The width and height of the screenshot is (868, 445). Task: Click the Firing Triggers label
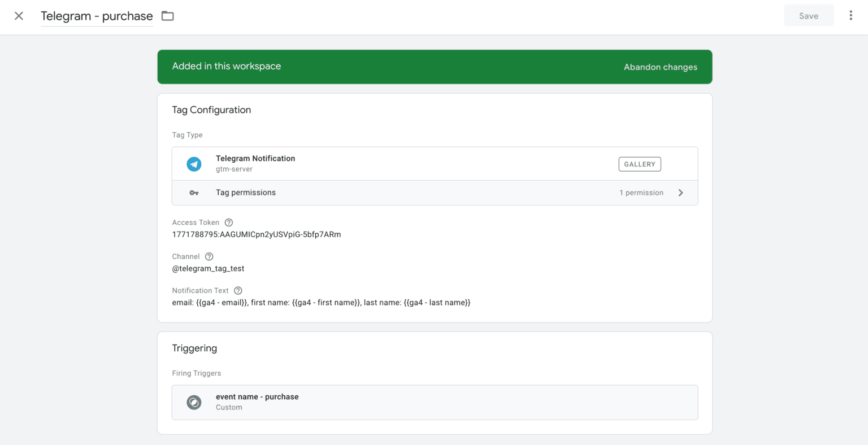197,373
